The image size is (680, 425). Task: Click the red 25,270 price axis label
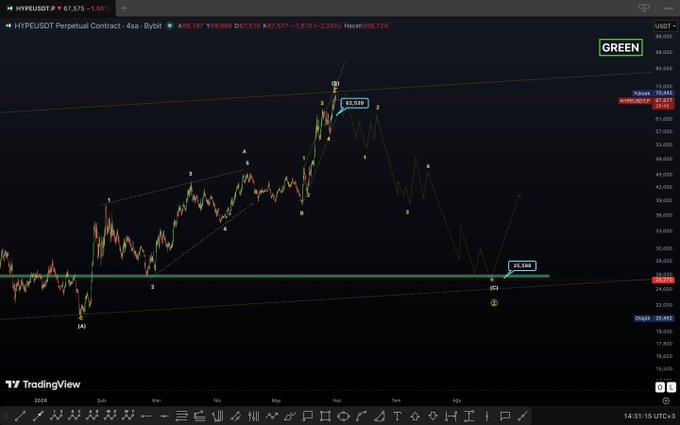(x=663, y=280)
